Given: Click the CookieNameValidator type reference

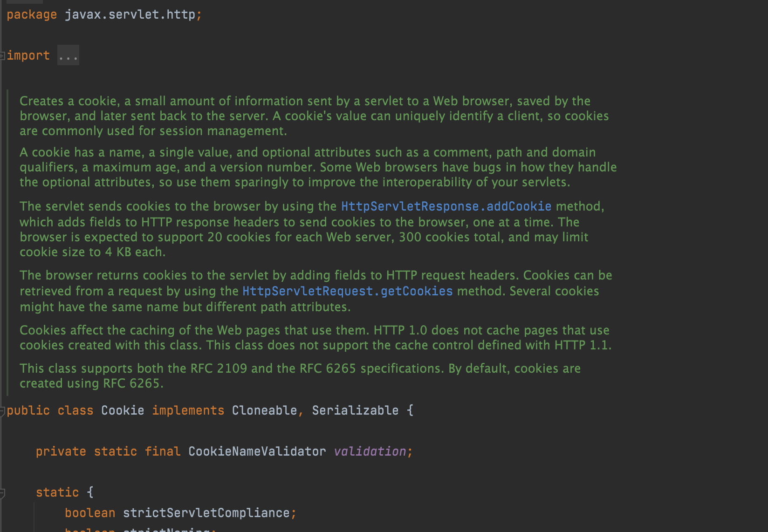Looking at the screenshot, I should [257, 451].
